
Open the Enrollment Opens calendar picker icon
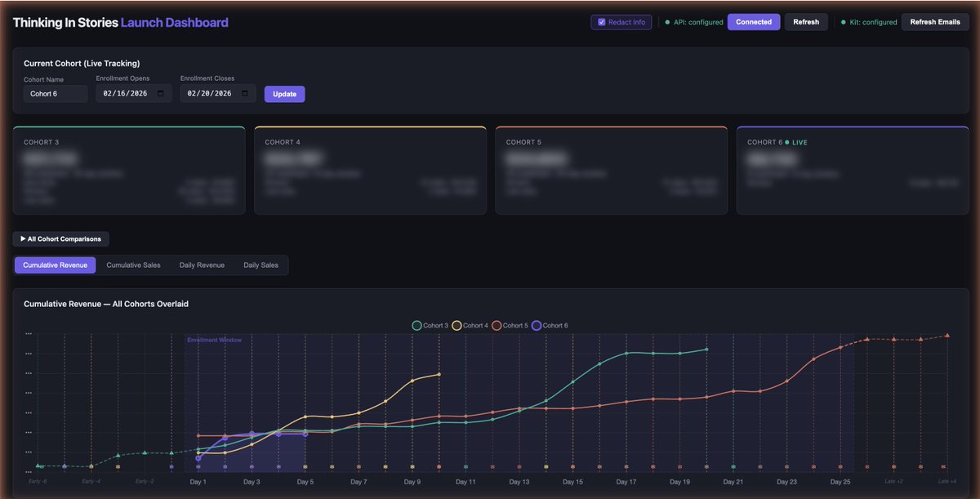point(160,94)
